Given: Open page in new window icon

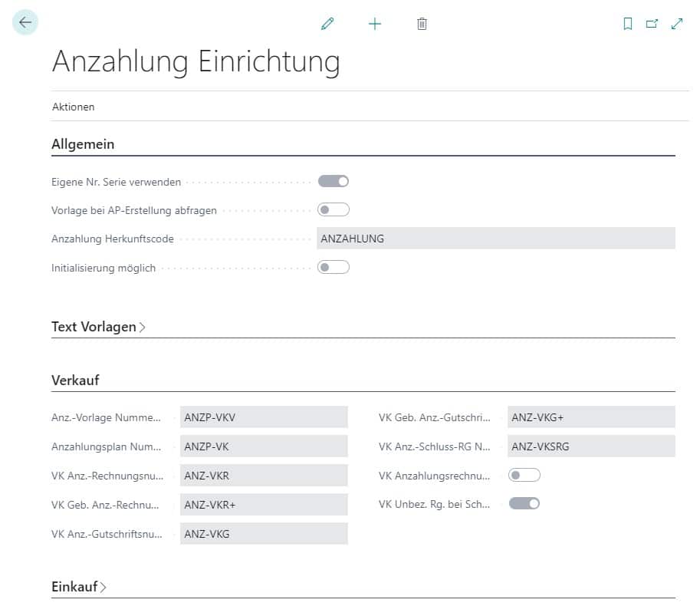Looking at the screenshot, I should click(652, 23).
